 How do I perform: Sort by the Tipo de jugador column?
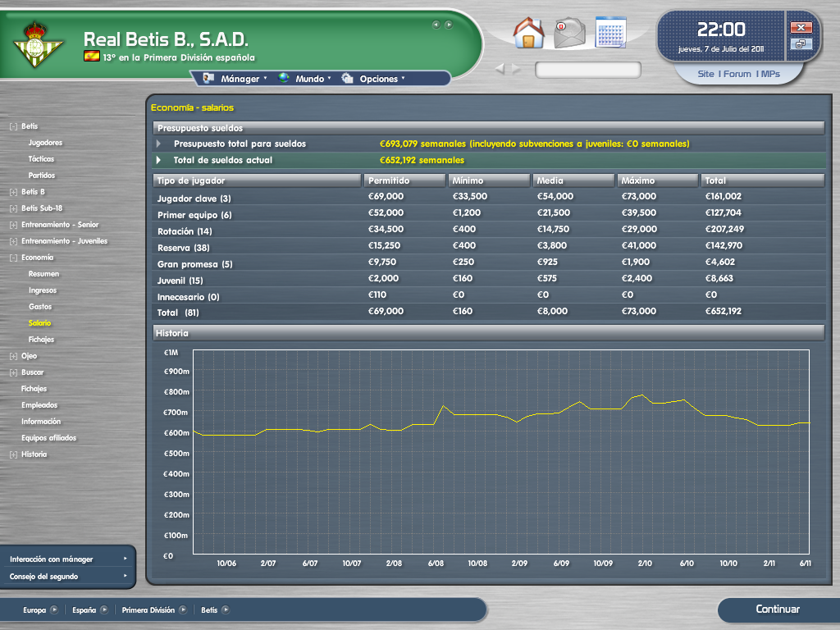tap(257, 180)
